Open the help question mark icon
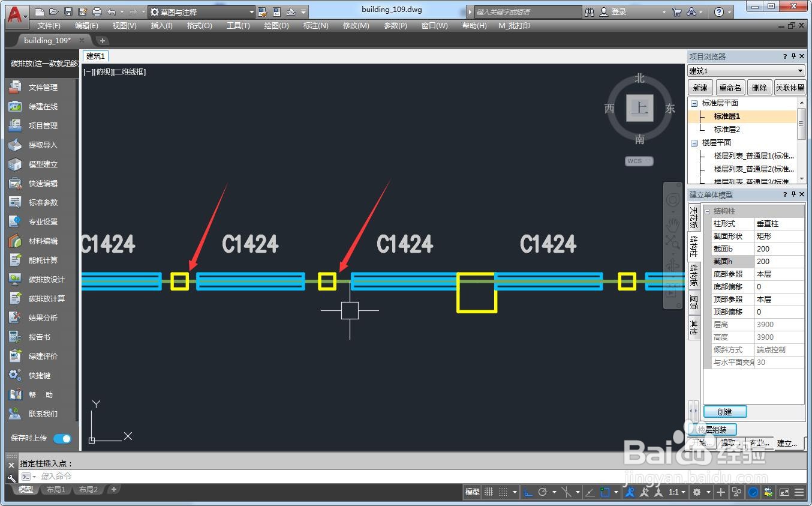The width and height of the screenshot is (812, 506). pyautogui.click(x=719, y=12)
